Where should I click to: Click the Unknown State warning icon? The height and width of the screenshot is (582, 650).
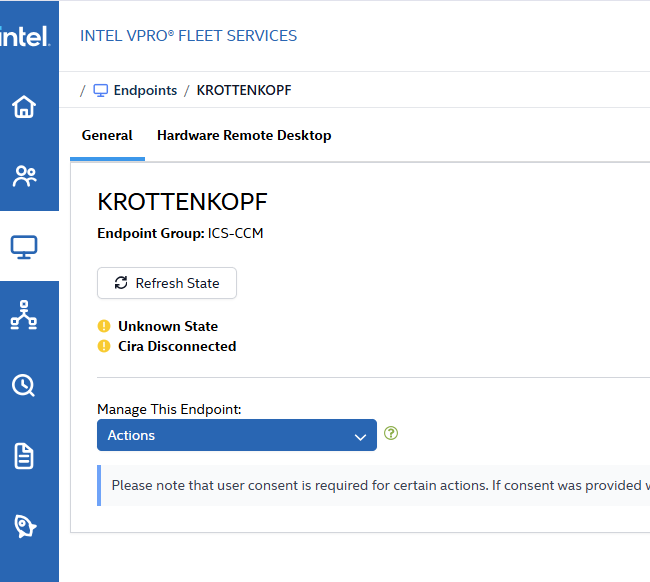point(104,326)
